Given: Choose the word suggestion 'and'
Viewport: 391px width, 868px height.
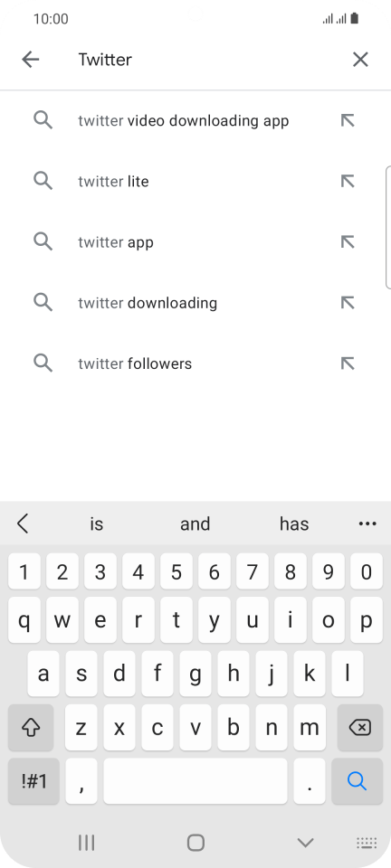Looking at the screenshot, I should coord(195,524).
